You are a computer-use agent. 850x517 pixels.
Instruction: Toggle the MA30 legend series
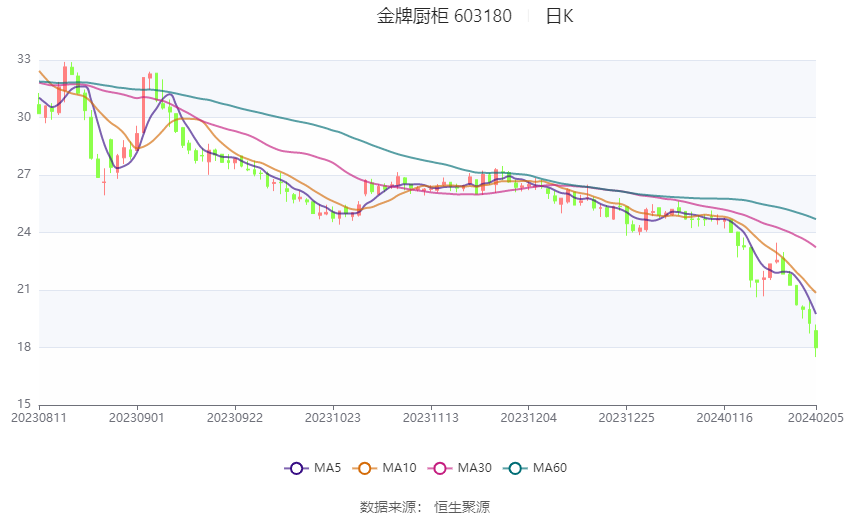click(460, 468)
